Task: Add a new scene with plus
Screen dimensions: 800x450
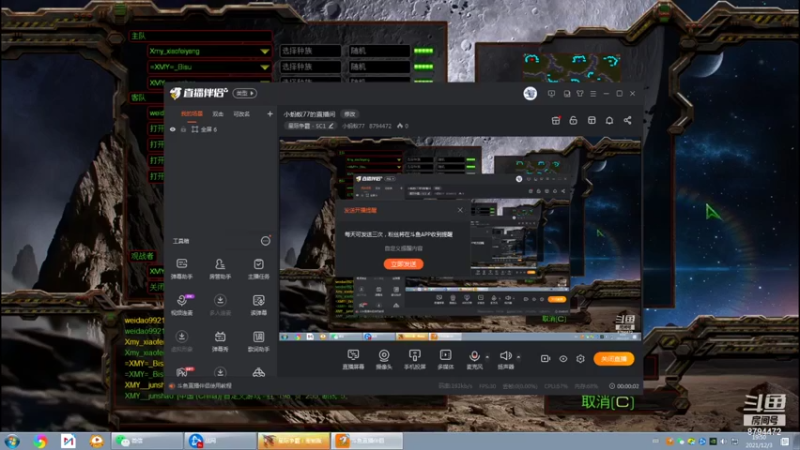Action: point(270,114)
